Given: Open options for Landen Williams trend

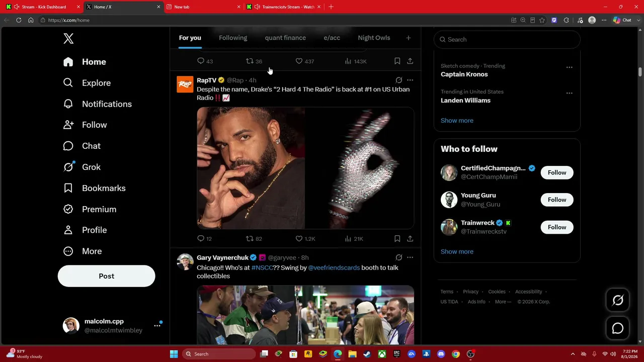Looking at the screenshot, I should [569, 93].
